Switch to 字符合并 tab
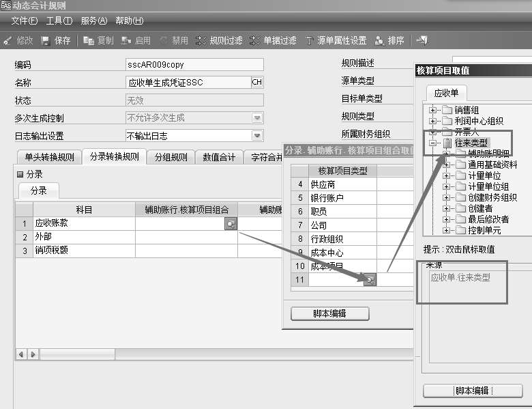 (x=264, y=157)
